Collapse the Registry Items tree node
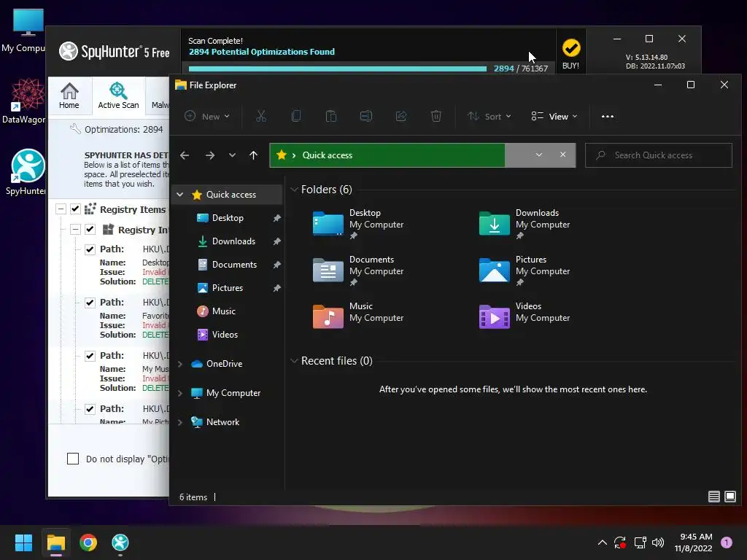Screen dimensions: 747x560 tap(61, 209)
